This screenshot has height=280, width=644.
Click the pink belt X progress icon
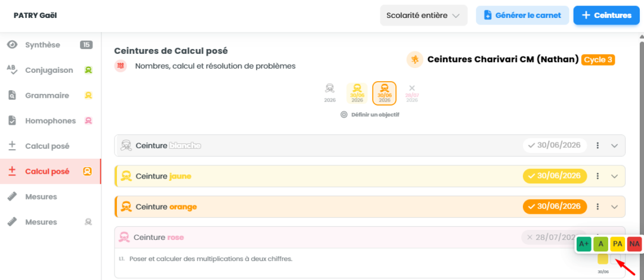click(x=412, y=93)
